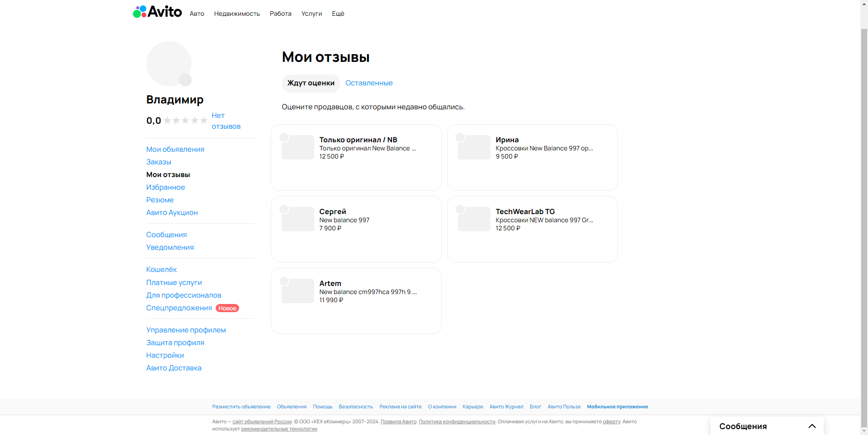Image resolution: width=868 pixels, height=435 pixels.
Task: Open Уведомления in the sidebar
Action: click(x=170, y=247)
